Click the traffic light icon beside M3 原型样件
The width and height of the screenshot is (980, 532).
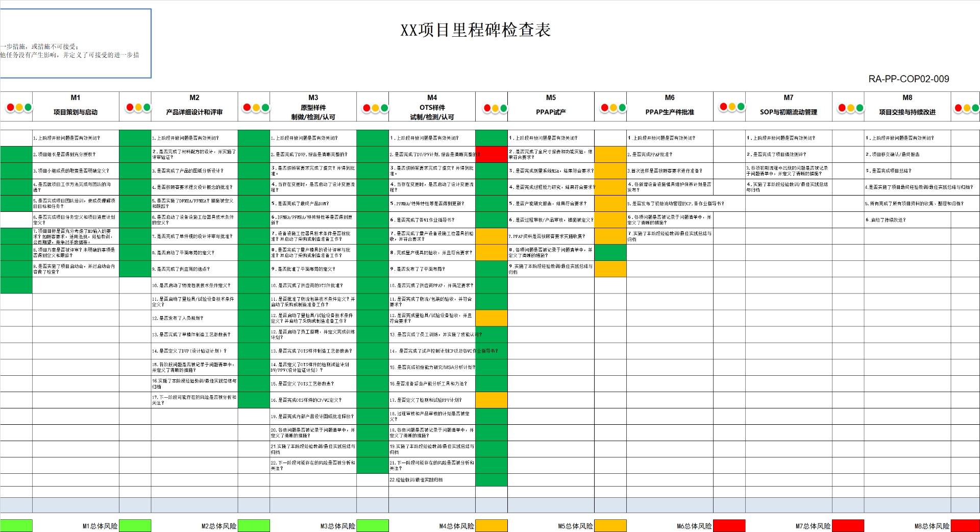click(255, 107)
